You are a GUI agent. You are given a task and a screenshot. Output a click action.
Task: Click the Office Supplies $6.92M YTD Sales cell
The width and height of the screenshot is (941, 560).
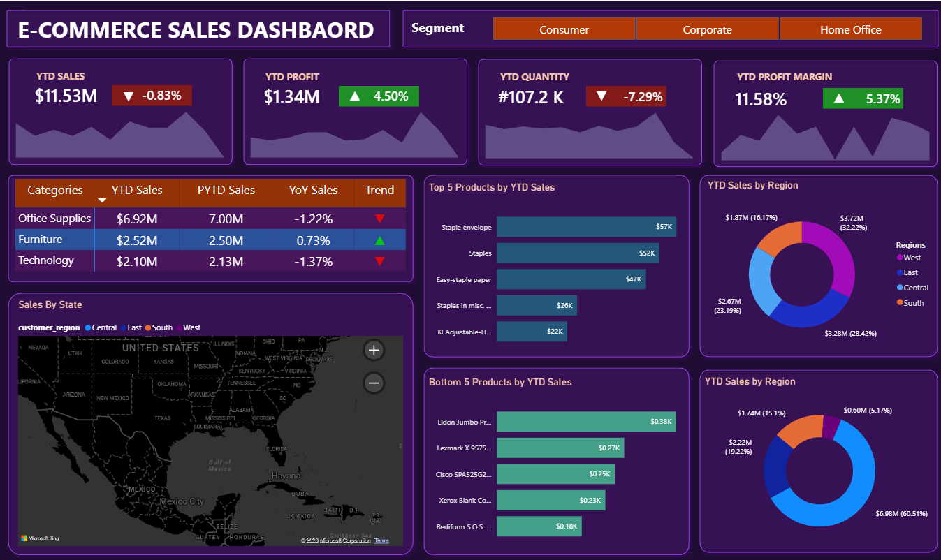[x=137, y=219]
